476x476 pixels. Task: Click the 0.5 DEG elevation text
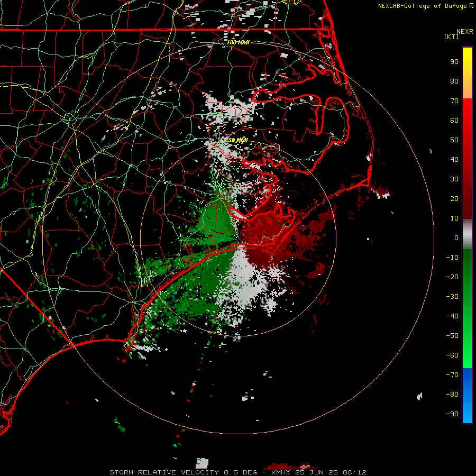tap(240, 472)
